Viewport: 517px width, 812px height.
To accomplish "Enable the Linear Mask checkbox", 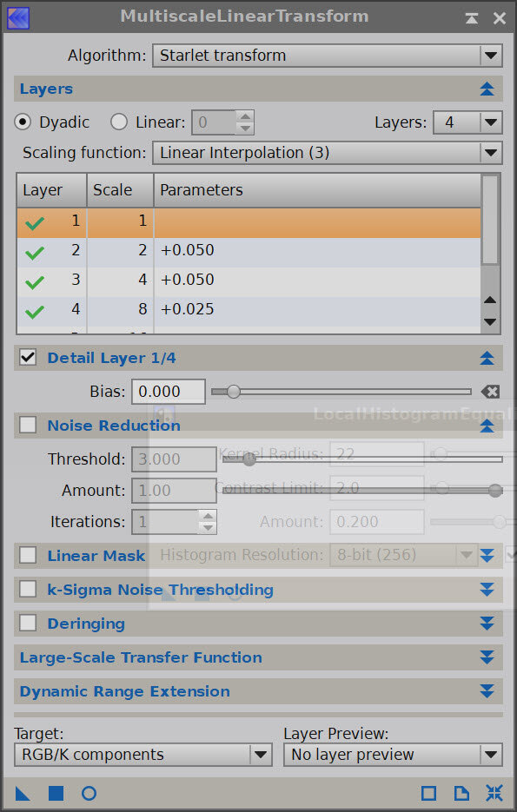I will click(x=28, y=555).
